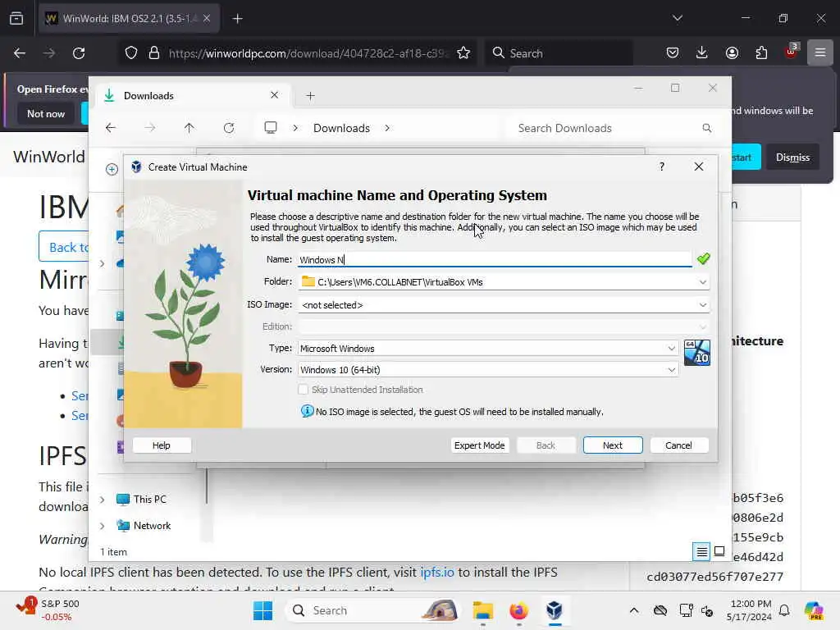
Task: Open Help in the VirtualBox dialog
Action: point(162,445)
